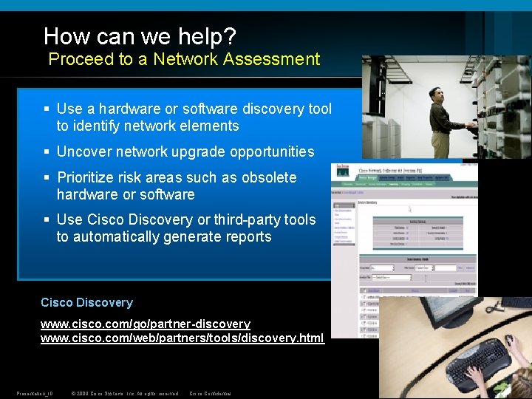Select the 'Cisco Discovery' heading text
The image size is (532, 399).
87,302
